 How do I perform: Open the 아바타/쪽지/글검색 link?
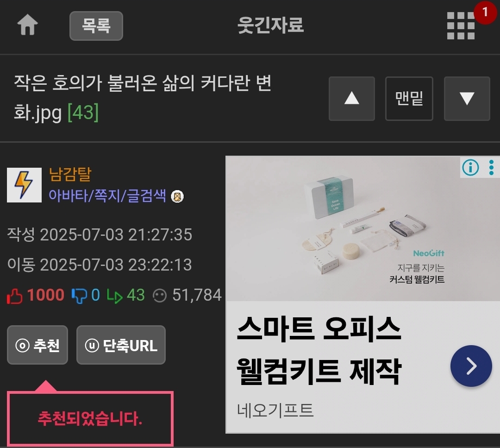coord(107,196)
